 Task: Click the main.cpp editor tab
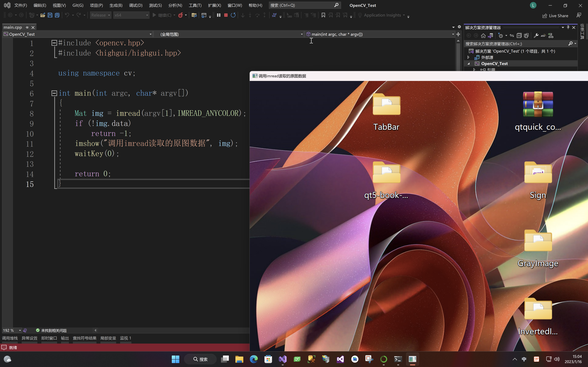13,27
